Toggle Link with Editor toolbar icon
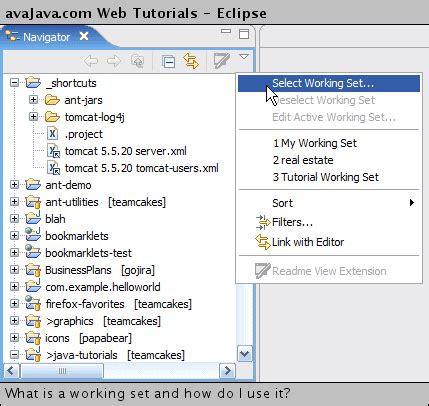Screen dimensions: 429x406 tap(191, 61)
